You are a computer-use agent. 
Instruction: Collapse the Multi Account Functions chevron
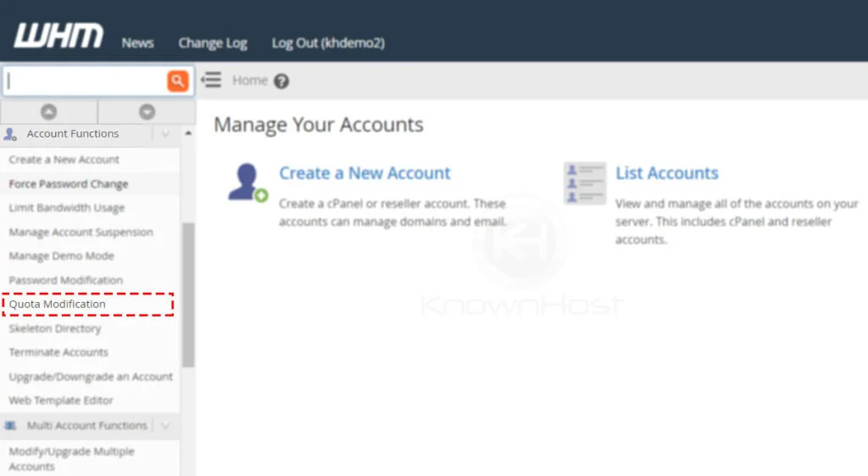(x=165, y=426)
